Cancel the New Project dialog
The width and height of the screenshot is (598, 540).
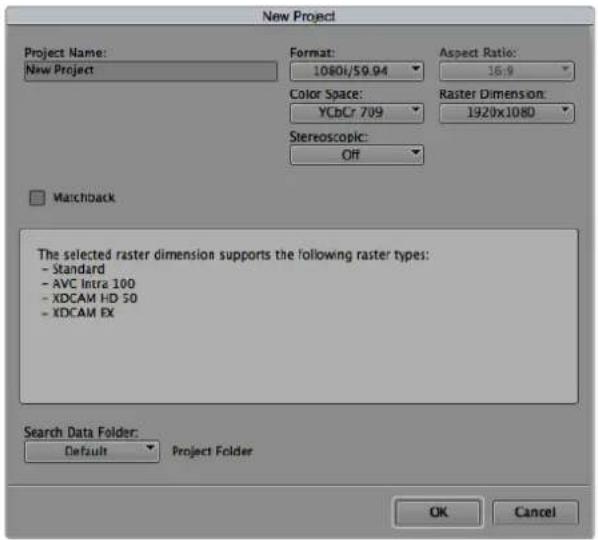pyautogui.click(x=535, y=512)
